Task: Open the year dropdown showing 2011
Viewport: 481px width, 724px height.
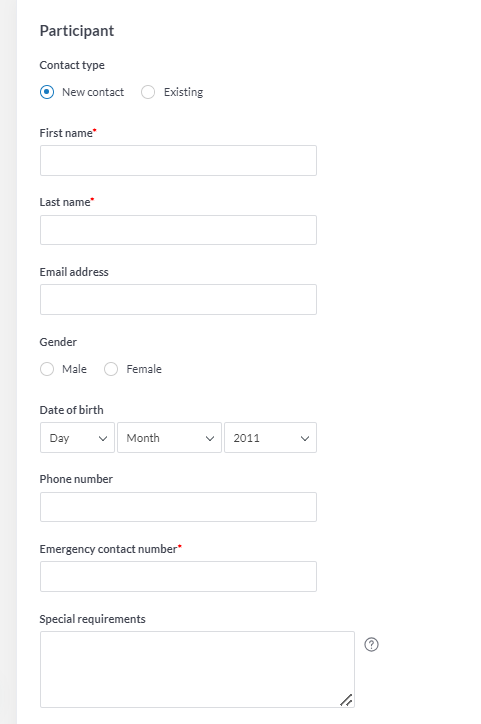Action: (x=271, y=437)
